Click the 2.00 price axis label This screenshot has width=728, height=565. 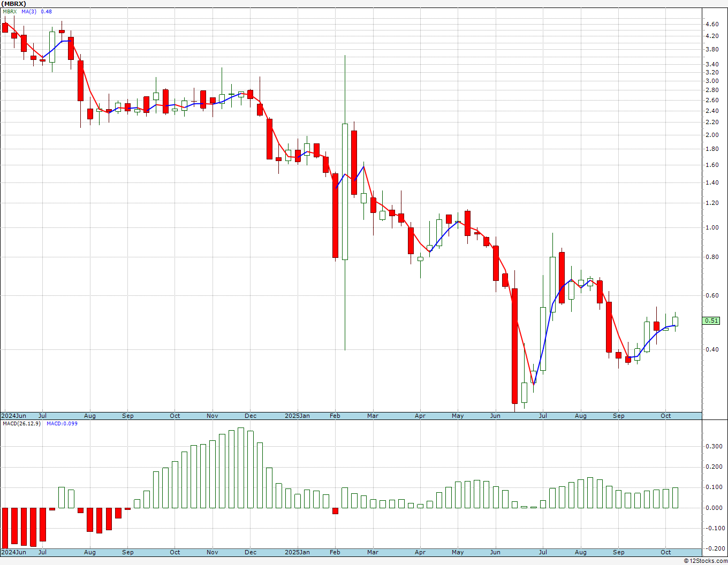pyautogui.click(x=712, y=135)
